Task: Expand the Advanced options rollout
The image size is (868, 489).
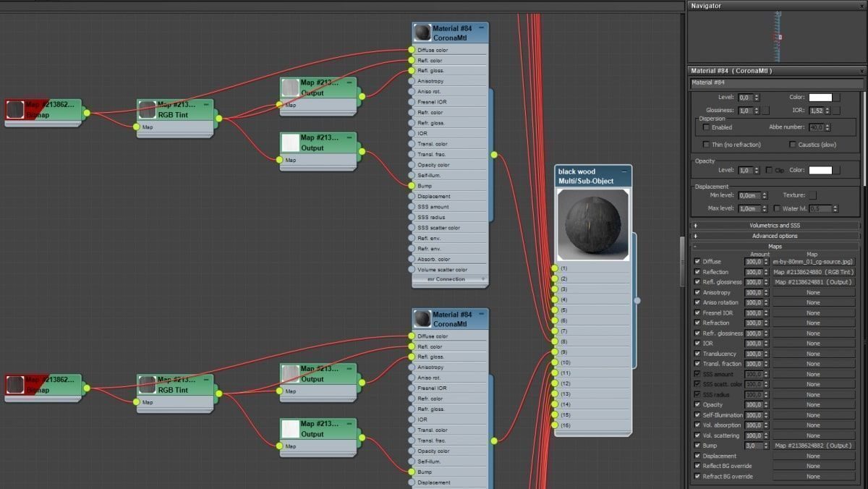Action: [x=775, y=236]
